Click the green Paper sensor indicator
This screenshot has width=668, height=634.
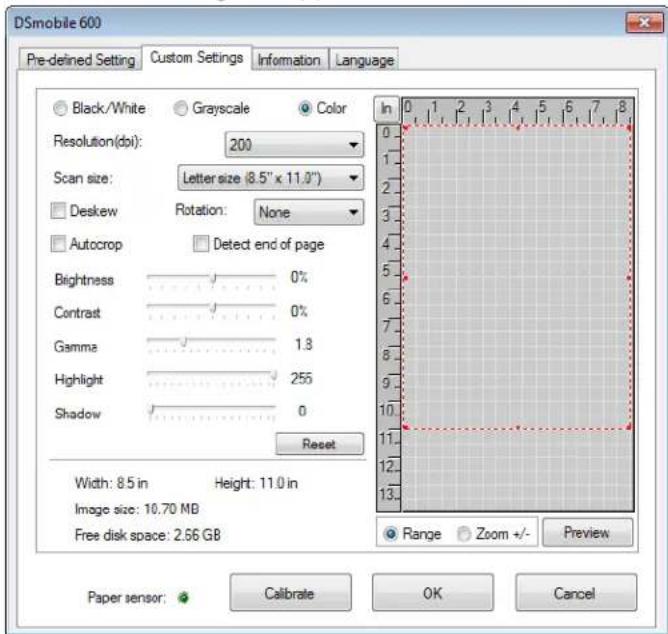click(183, 598)
